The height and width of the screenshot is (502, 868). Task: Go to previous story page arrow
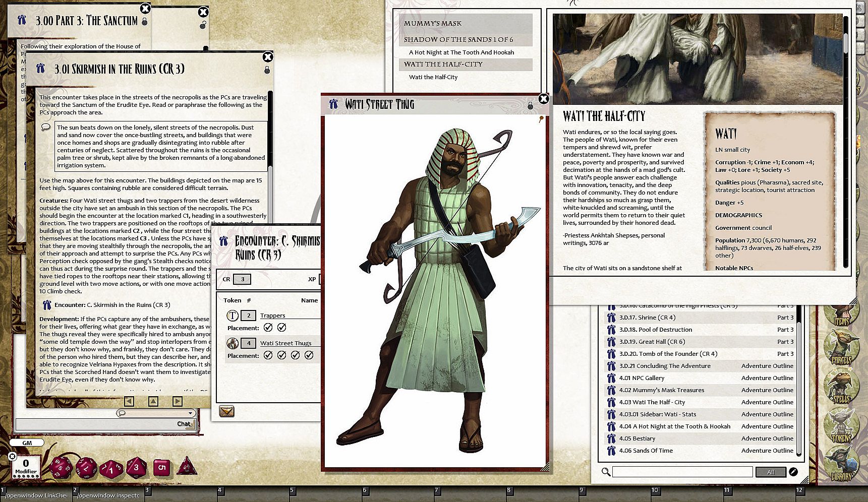tap(129, 401)
